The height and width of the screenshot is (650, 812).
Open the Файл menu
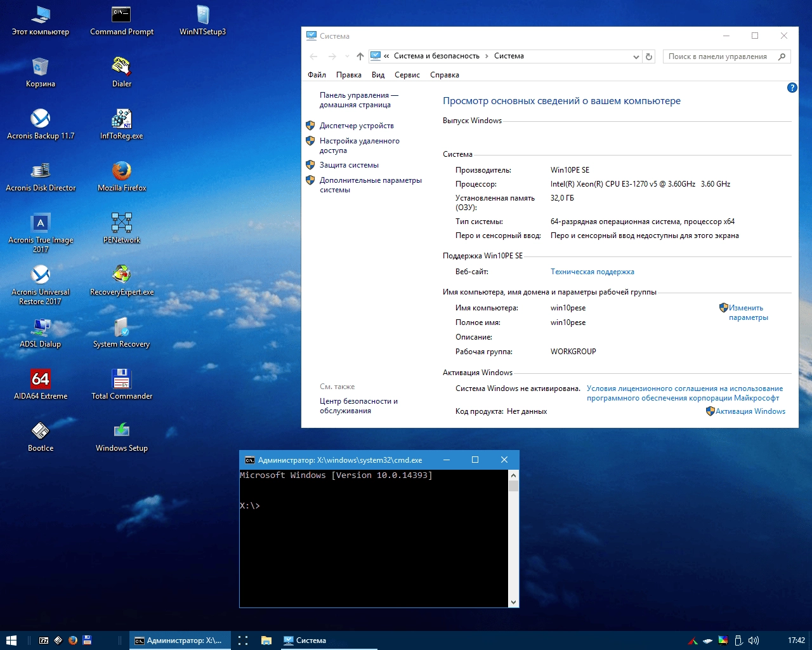point(317,75)
